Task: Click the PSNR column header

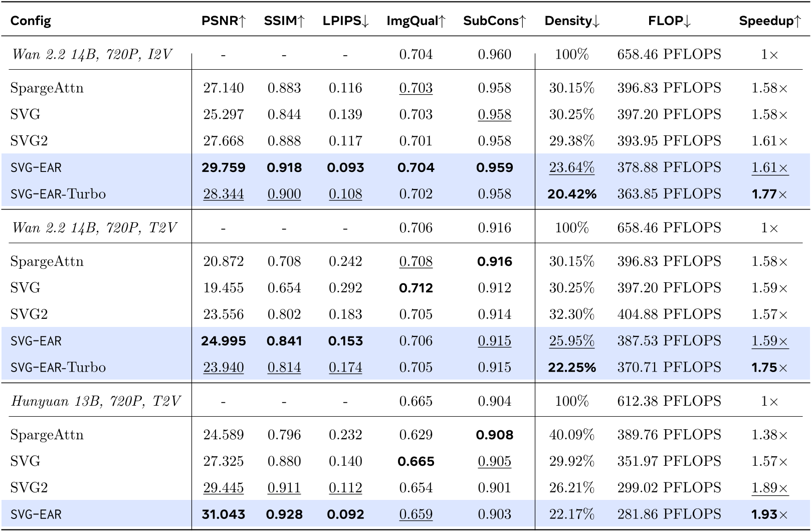Action: [x=224, y=21]
